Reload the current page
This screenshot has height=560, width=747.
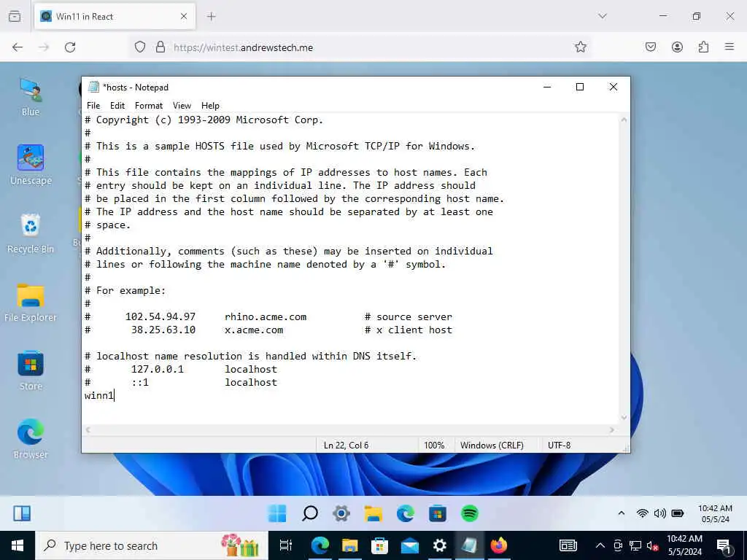(70, 47)
